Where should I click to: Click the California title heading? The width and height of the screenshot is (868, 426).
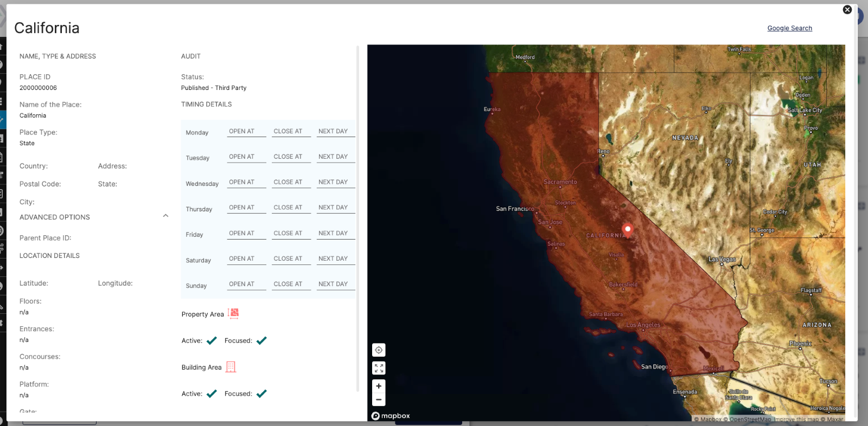(47, 28)
